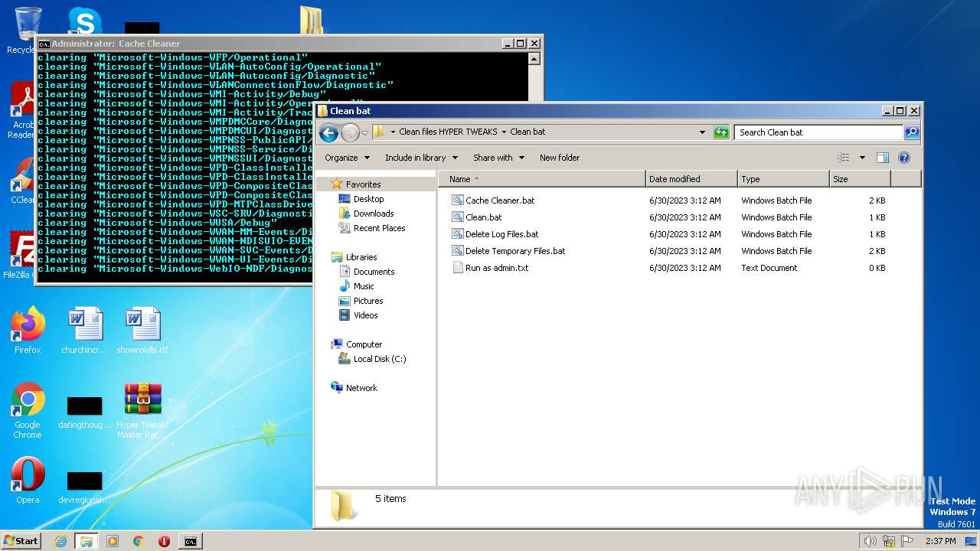
Task: Open Explorer Help question mark
Action: (904, 158)
